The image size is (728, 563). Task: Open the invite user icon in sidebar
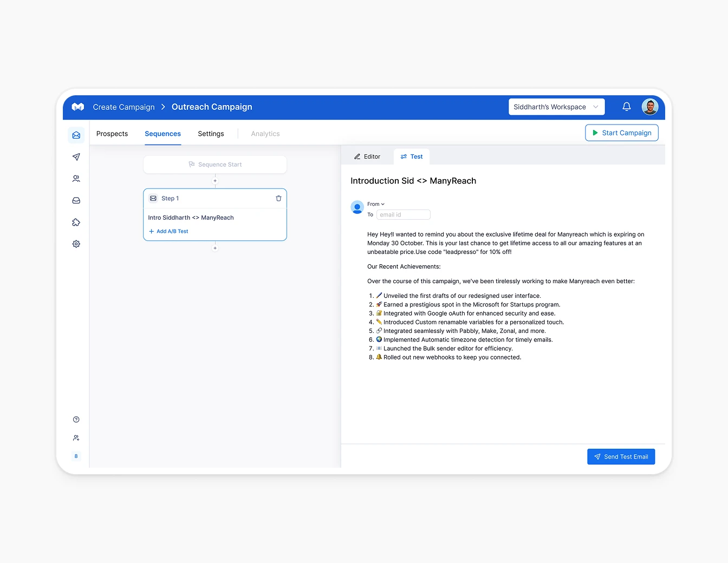tap(76, 437)
